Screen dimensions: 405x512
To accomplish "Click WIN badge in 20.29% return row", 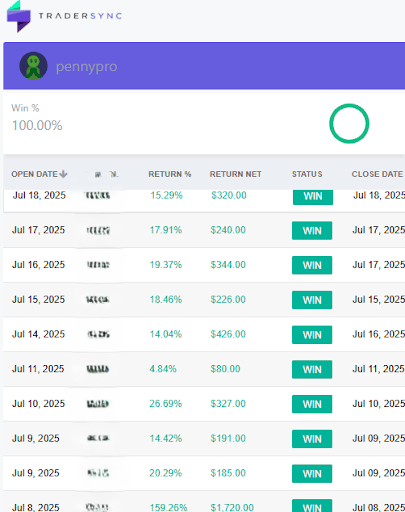I will click(x=312, y=473).
